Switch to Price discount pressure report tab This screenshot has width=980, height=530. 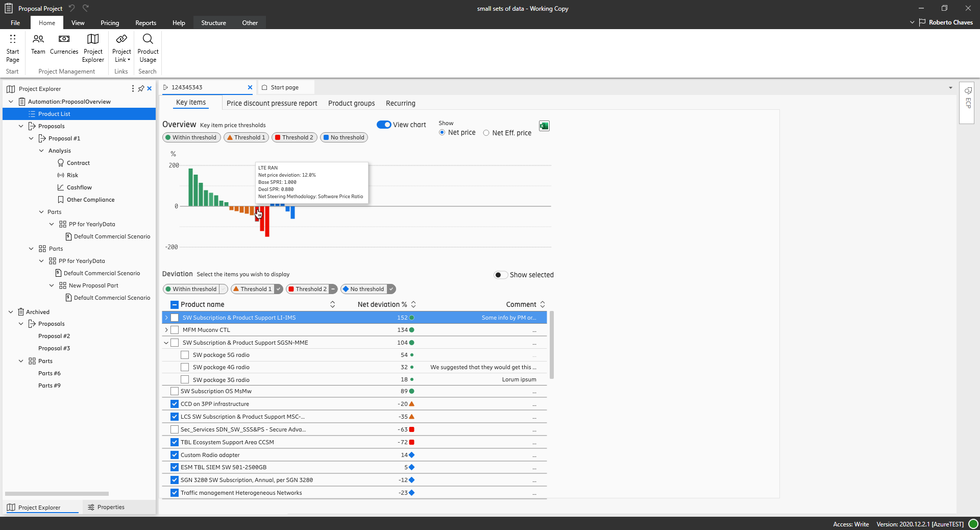[272, 103]
